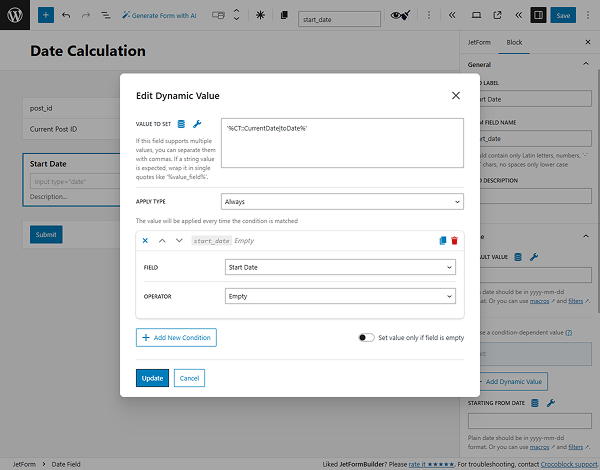Image resolution: width=600 pixels, height=470 pixels.
Task: Open the filters link under Starting From Date
Action: click(576, 447)
